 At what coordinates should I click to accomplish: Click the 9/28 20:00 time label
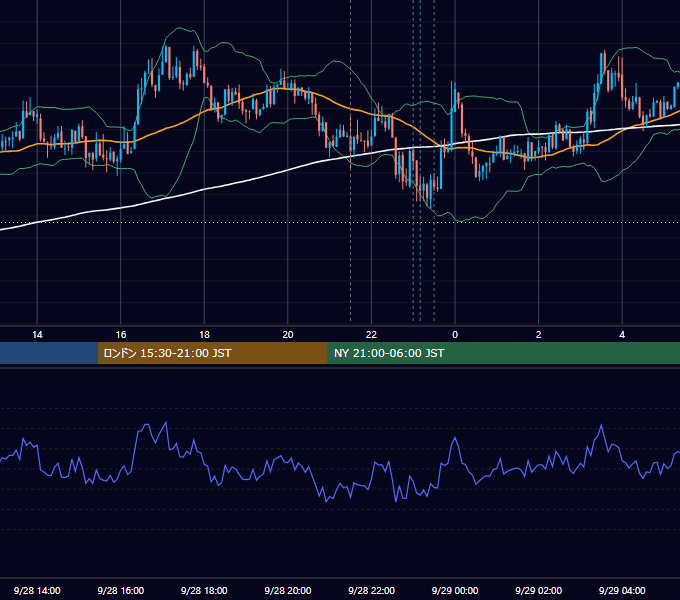288,590
